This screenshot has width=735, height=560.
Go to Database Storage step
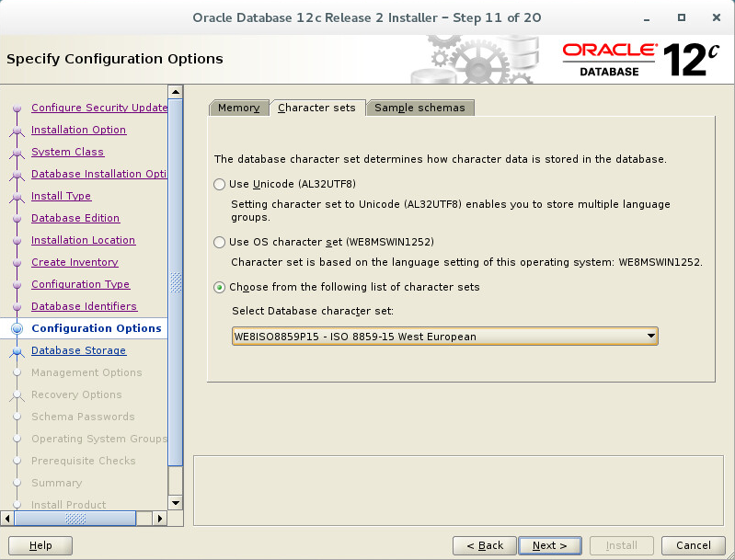(79, 350)
